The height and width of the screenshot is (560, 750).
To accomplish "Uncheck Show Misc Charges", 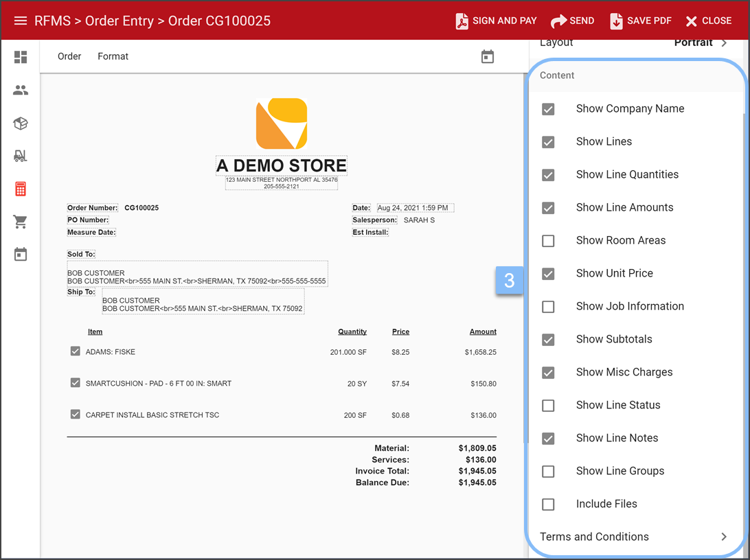I will [x=548, y=373].
